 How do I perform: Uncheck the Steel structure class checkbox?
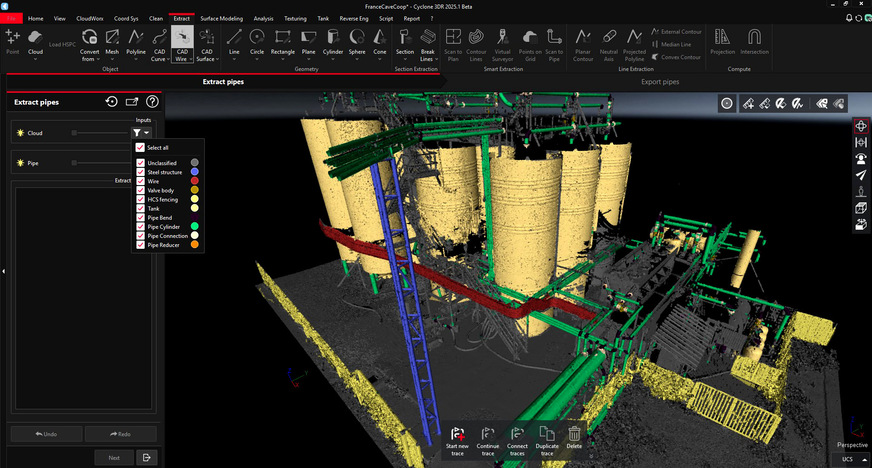[x=140, y=172]
